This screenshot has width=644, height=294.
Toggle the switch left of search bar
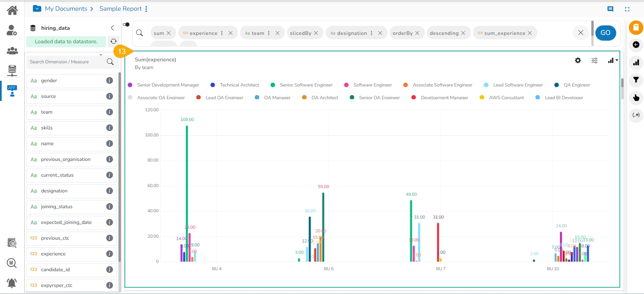[x=126, y=24]
